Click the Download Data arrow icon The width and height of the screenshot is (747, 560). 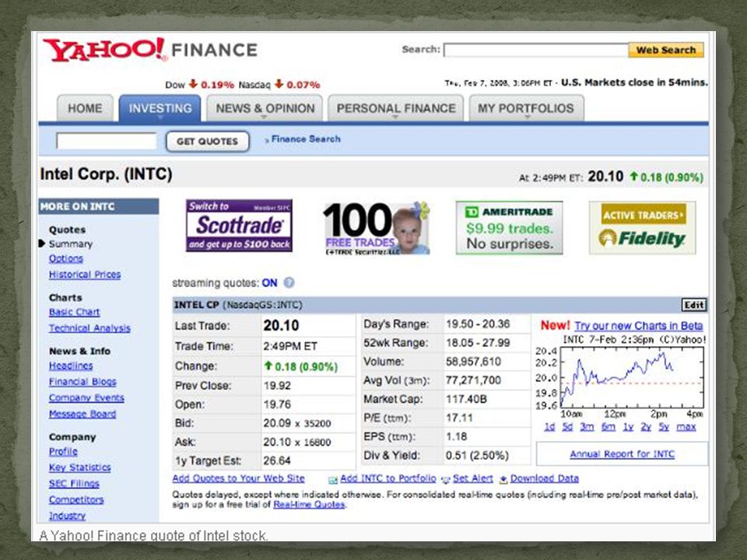(503, 480)
